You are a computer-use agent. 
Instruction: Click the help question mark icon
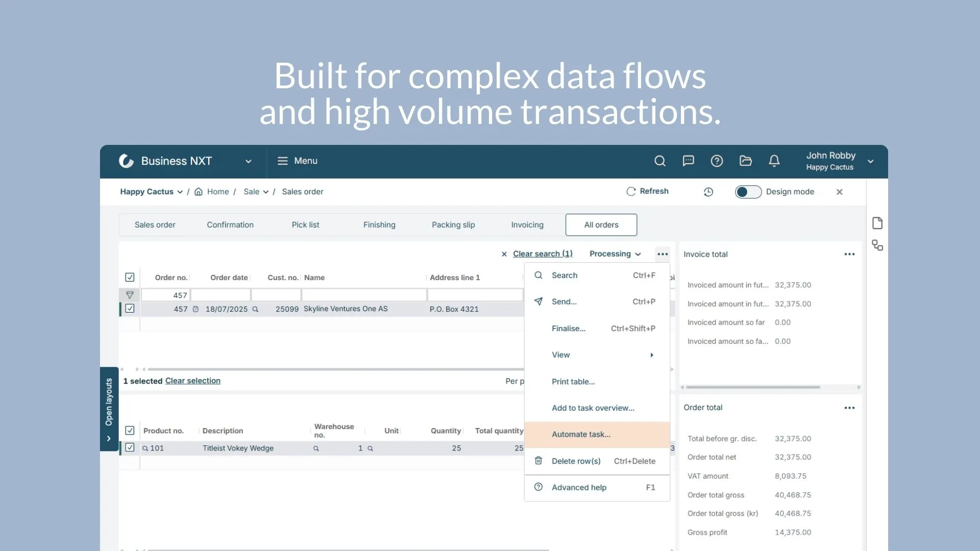[717, 161]
